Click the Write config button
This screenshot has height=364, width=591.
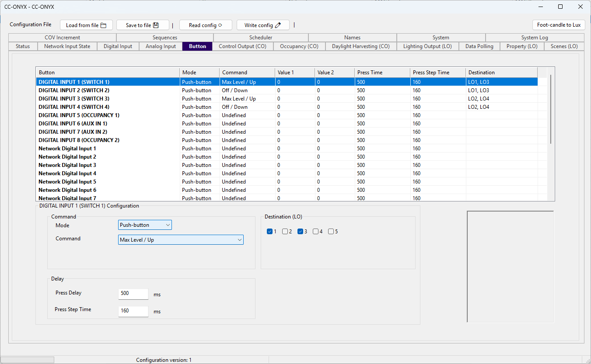[x=263, y=25]
